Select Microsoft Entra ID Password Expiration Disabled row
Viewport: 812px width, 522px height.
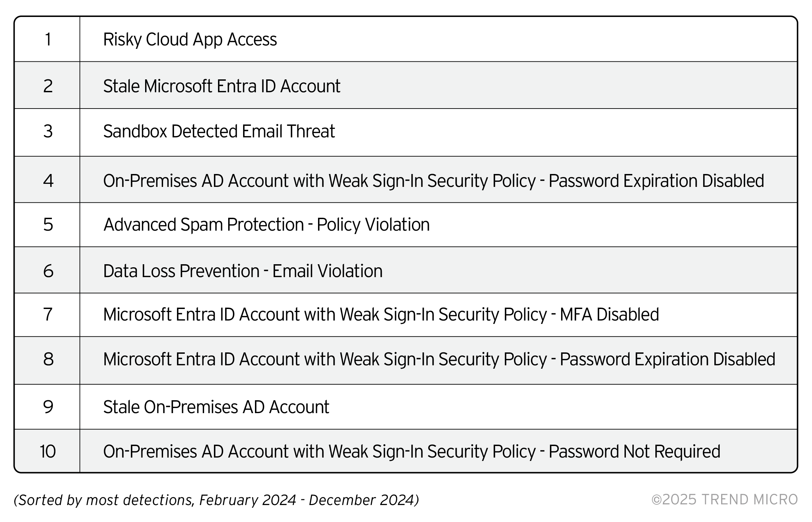coord(439,359)
